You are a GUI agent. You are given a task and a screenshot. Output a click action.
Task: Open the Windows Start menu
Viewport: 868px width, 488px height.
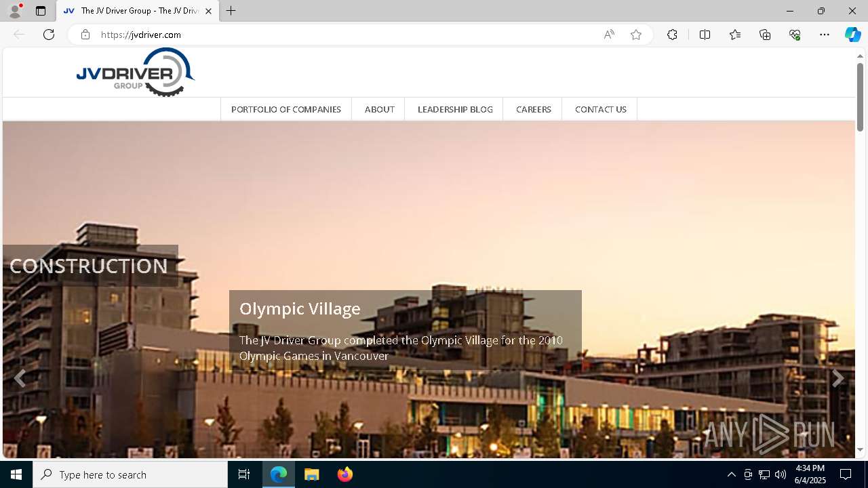[x=16, y=474]
